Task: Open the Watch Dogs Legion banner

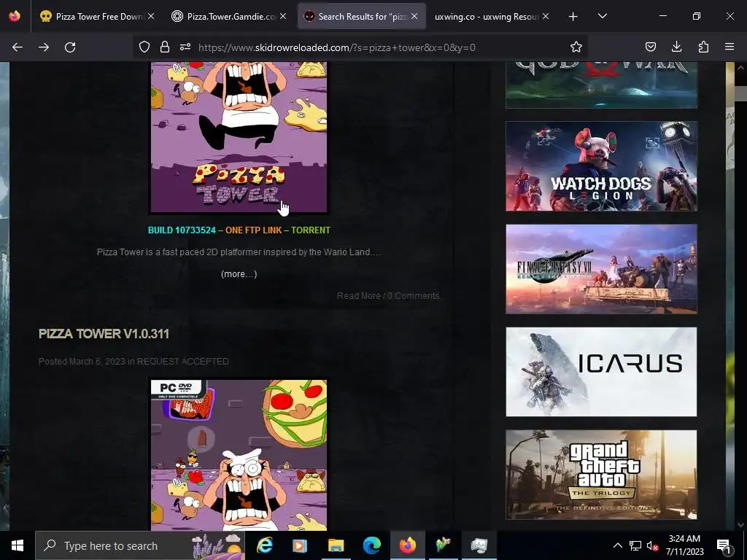Action: tap(601, 166)
